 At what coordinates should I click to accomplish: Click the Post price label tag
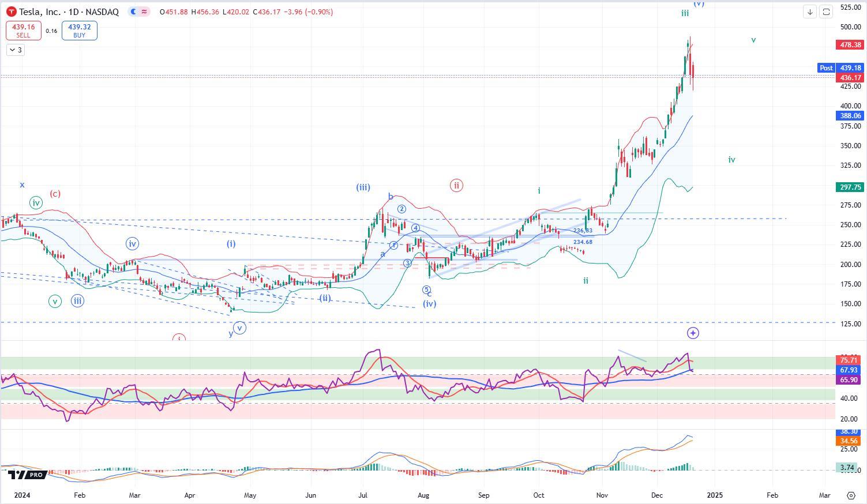pyautogui.click(x=826, y=68)
